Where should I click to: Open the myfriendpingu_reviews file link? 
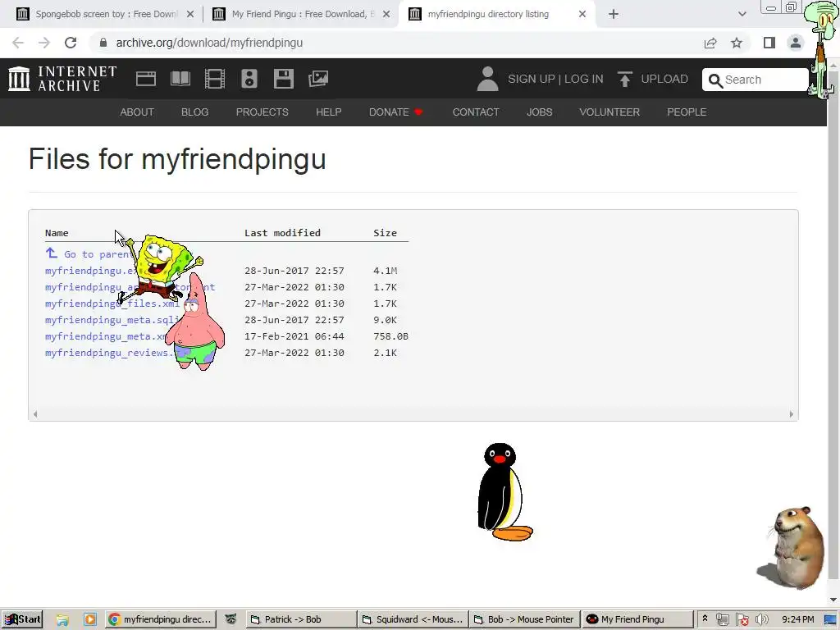pos(109,353)
